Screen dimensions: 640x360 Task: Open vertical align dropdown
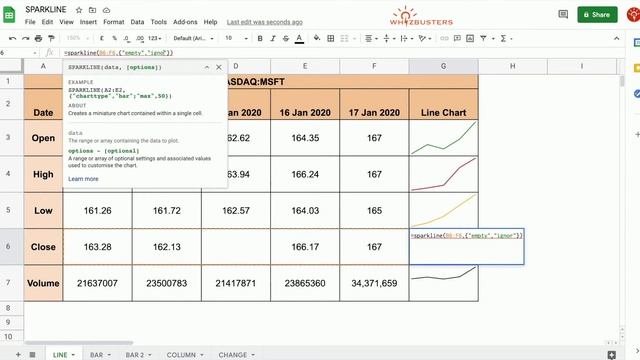point(389,38)
